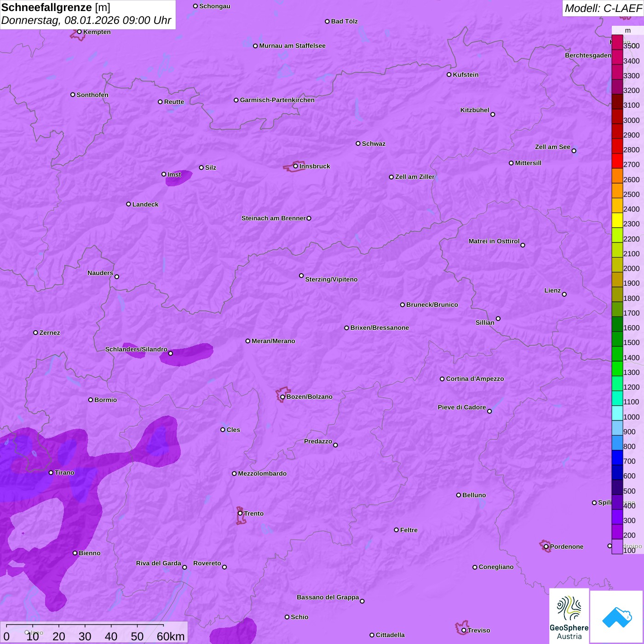Click the Bad Tölz label
This screenshot has width=644, height=644.
coord(344,21)
